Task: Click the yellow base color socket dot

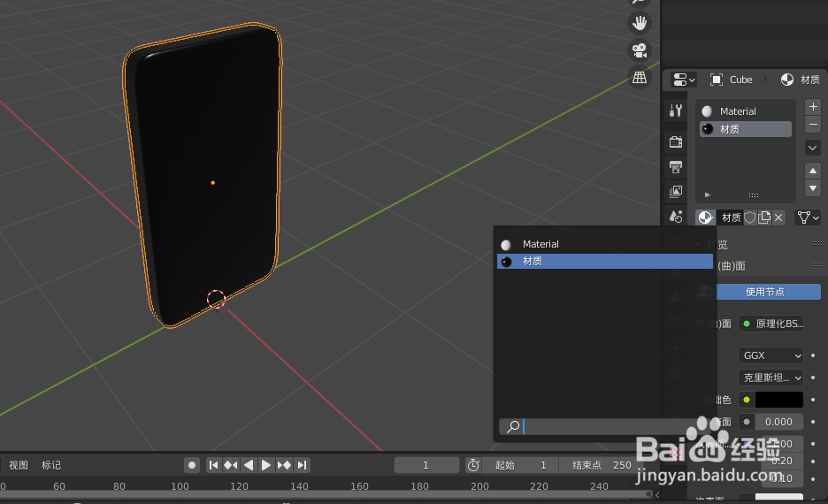Action: pyautogui.click(x=747, y=400)
